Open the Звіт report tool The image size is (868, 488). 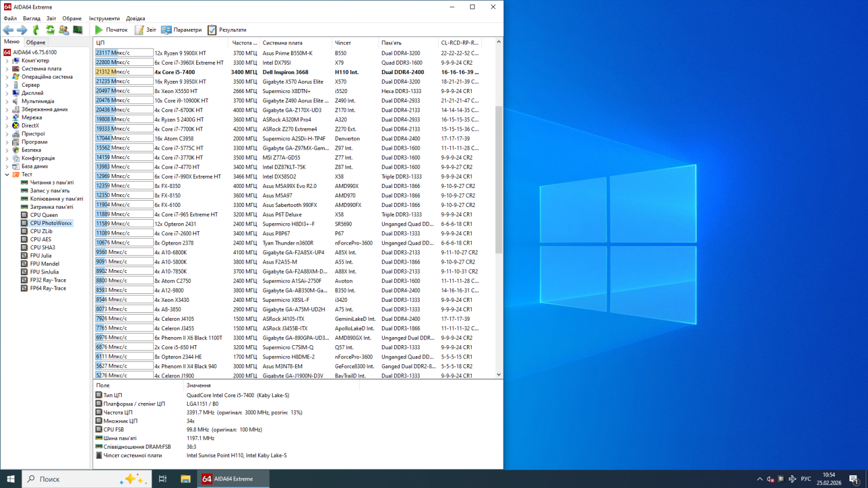click(x=145, y=29)
